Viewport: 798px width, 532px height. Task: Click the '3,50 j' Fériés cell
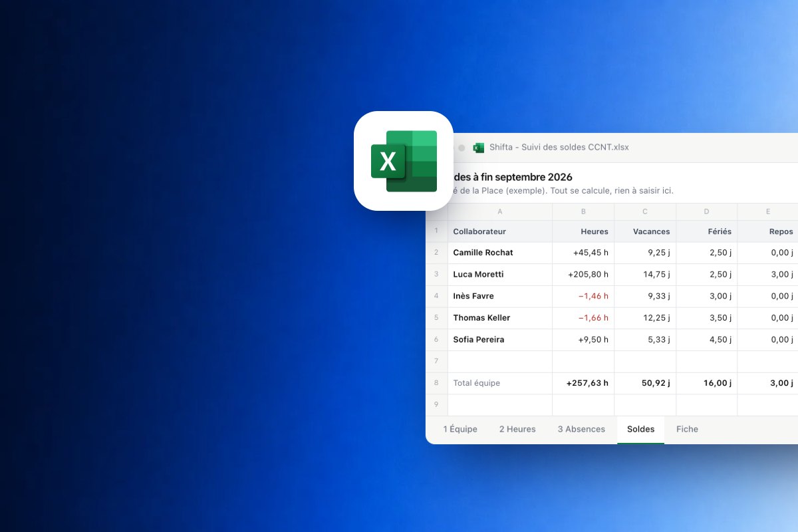(x=706, y=318)
